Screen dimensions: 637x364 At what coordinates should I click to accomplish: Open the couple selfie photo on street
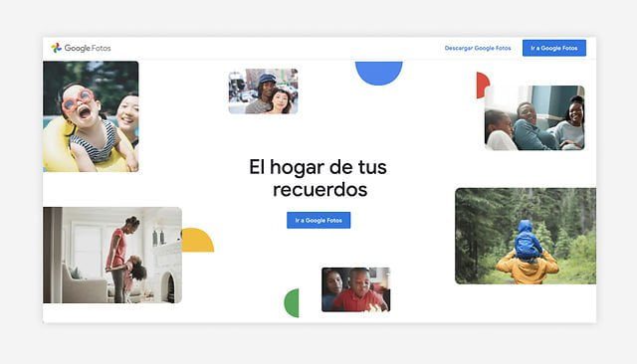pos(263,91)
